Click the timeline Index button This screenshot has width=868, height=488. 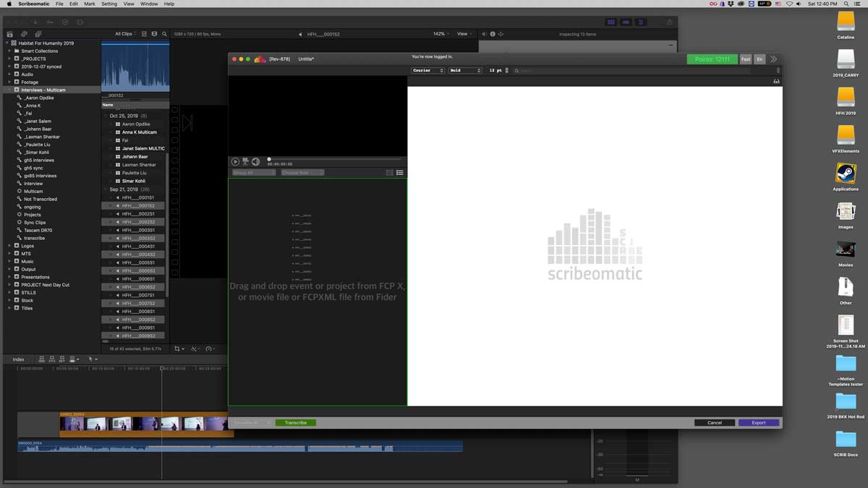18,359
